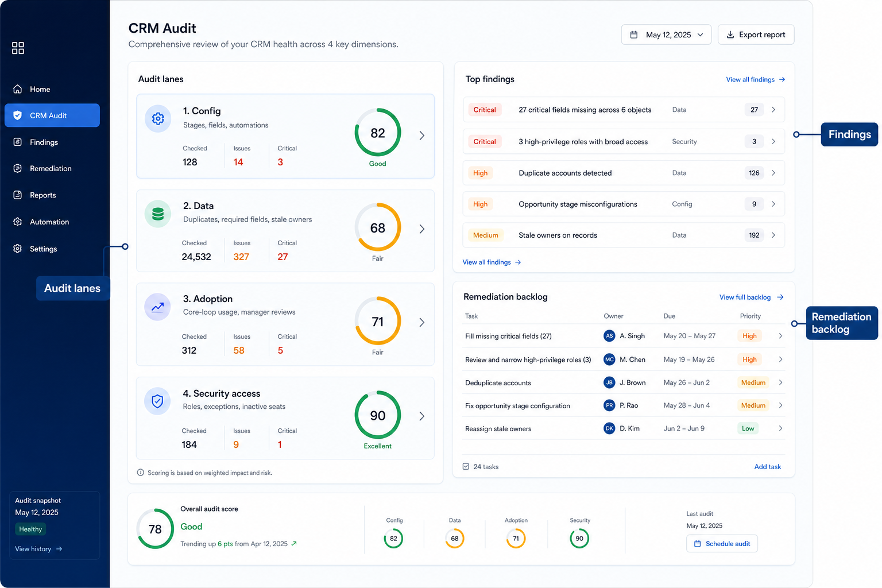
Task: Click the small Adoption 71 score ring
Action: pos(516,539)
